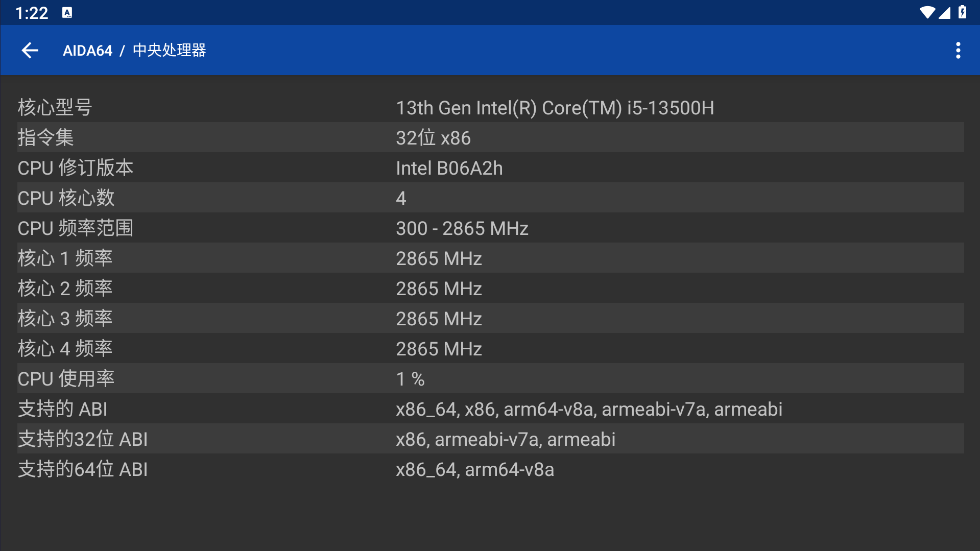Select the x86_64, x86, arm64-v8a ABI list value
This screenshot has width=980, height=551.
(x=589, y=409)
